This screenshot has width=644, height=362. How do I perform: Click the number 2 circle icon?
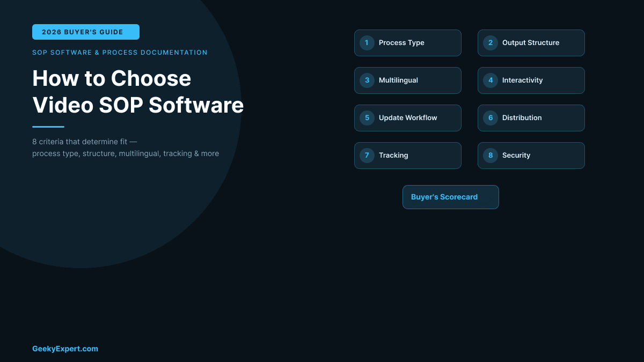coord(491,43)
